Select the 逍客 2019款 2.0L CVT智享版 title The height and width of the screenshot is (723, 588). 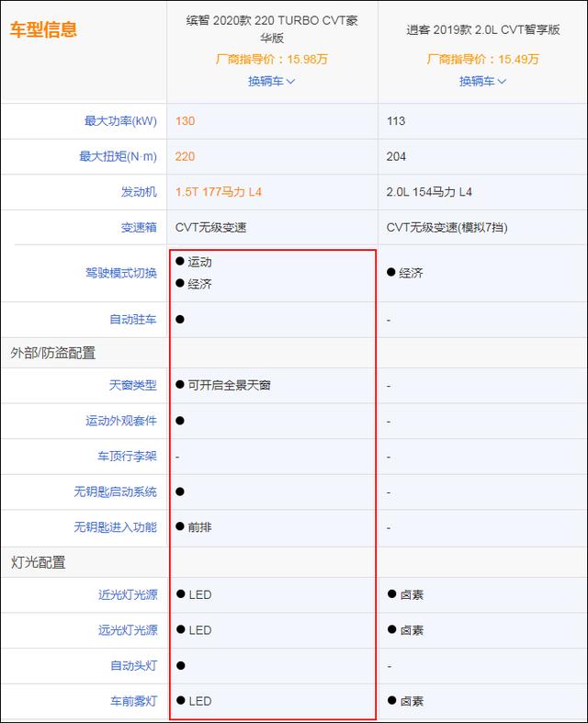point(483,29)
